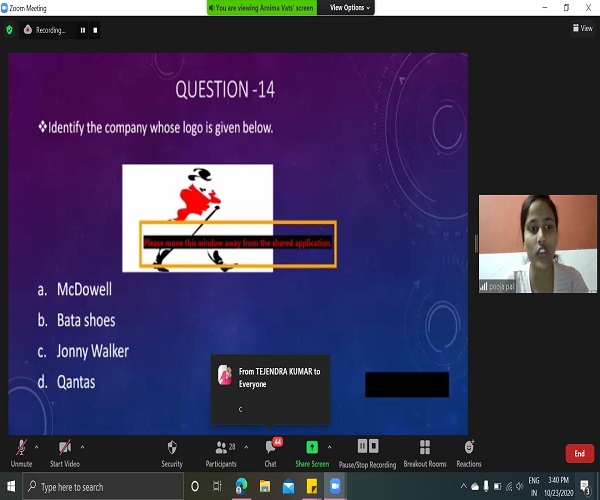Stop recording in bottom toolbar
This screenshot has width=600, height=500.
point(374,446)
